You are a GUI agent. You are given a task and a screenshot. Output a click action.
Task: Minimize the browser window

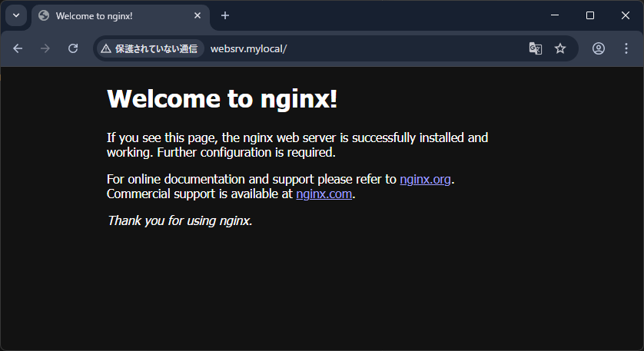coord(554,15)
